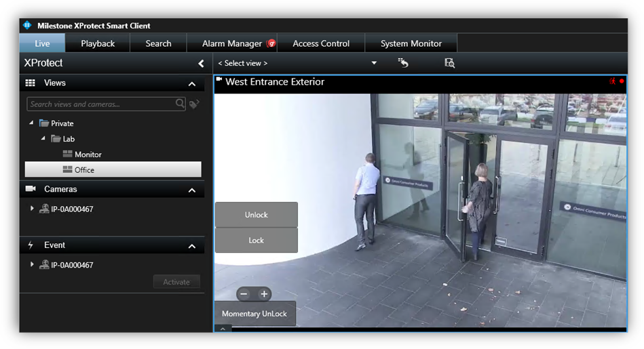The width and height of the screenshot is (644, 349).
Task: Collapse the XProtect side panel arrow
Action: (201, 64)
